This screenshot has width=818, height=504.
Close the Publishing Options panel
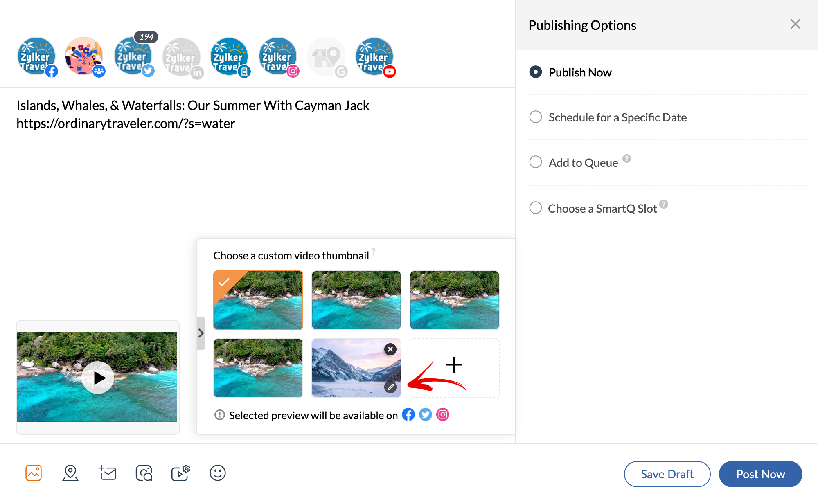coord(795,24)
